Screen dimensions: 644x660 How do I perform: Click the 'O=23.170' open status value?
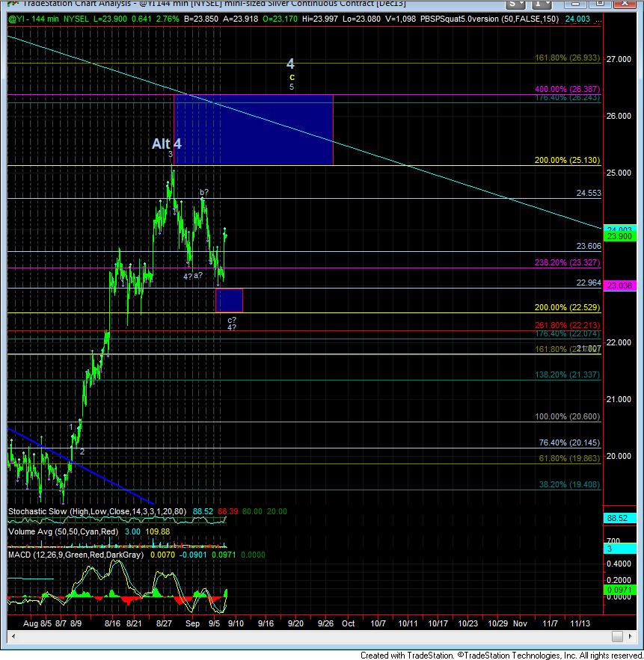click(x=280, y=19)
